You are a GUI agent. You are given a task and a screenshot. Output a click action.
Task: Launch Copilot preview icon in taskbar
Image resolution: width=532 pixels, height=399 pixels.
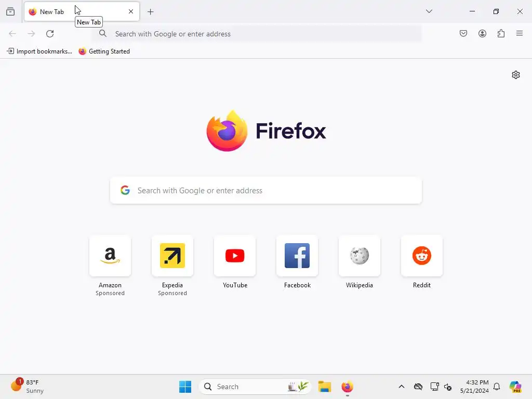515,387
